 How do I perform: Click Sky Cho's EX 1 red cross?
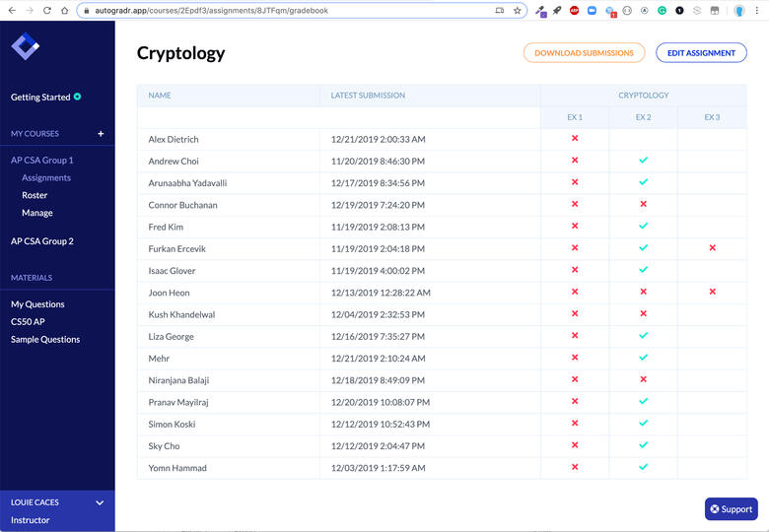click(575, 445)
